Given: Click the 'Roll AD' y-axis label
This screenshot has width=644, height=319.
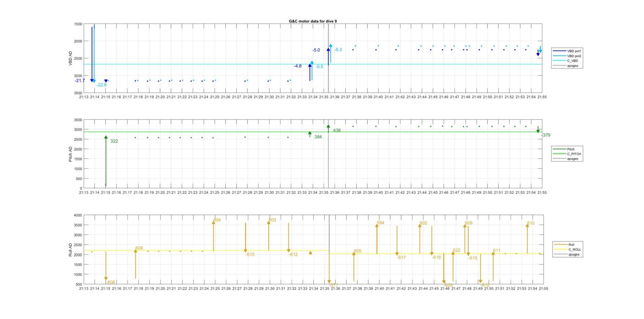Looking at the screenshot, I should click(x=71, y=249).
